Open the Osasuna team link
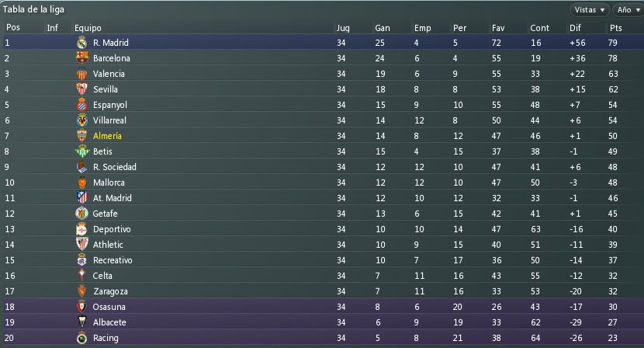644x348 pixels. tap(109, 307)
